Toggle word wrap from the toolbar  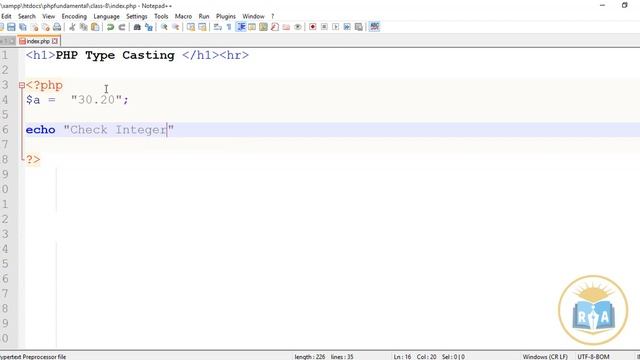point(218,27)
